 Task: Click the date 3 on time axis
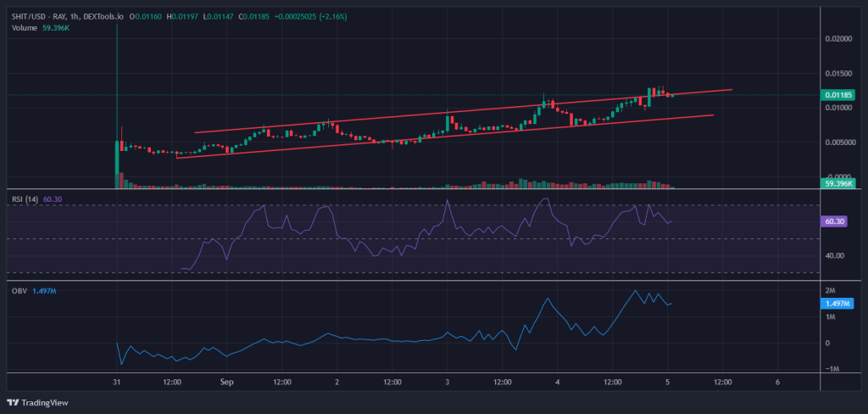pos(447,382)
